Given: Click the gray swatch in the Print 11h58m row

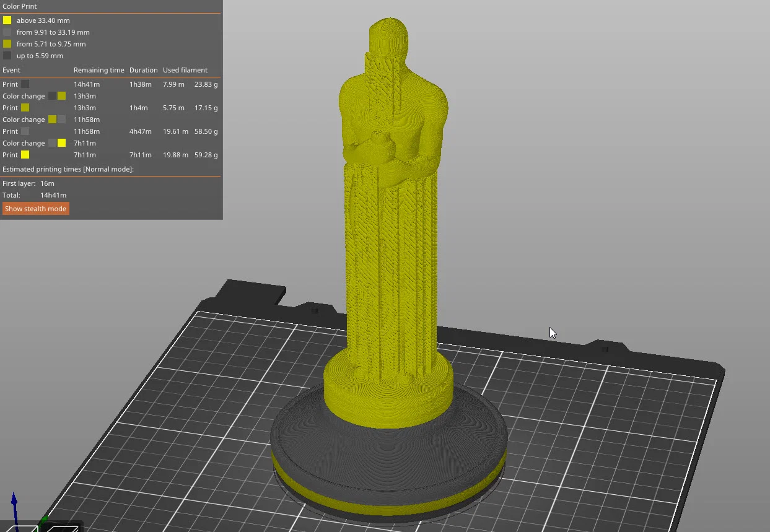Looking at the screenshot, I should (x=25, y=131).
